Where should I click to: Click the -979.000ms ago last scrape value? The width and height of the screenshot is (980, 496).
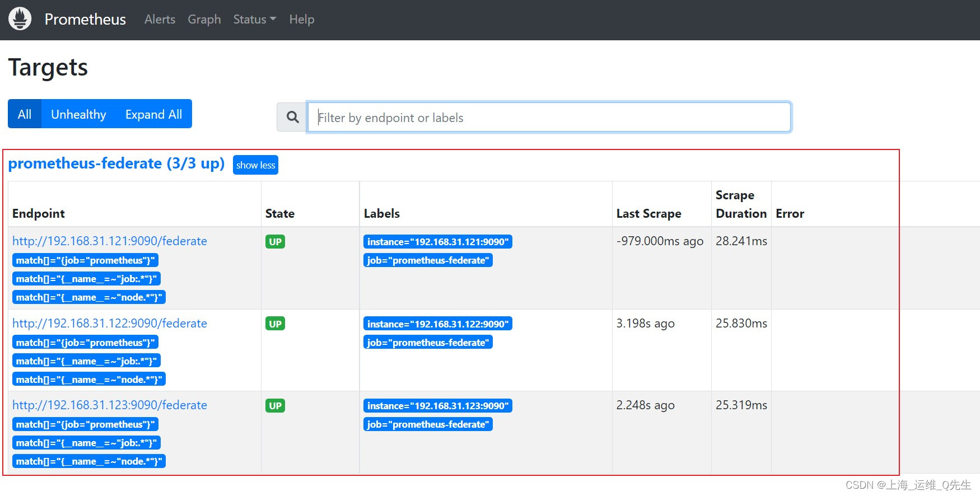click(x=660, y=241)
